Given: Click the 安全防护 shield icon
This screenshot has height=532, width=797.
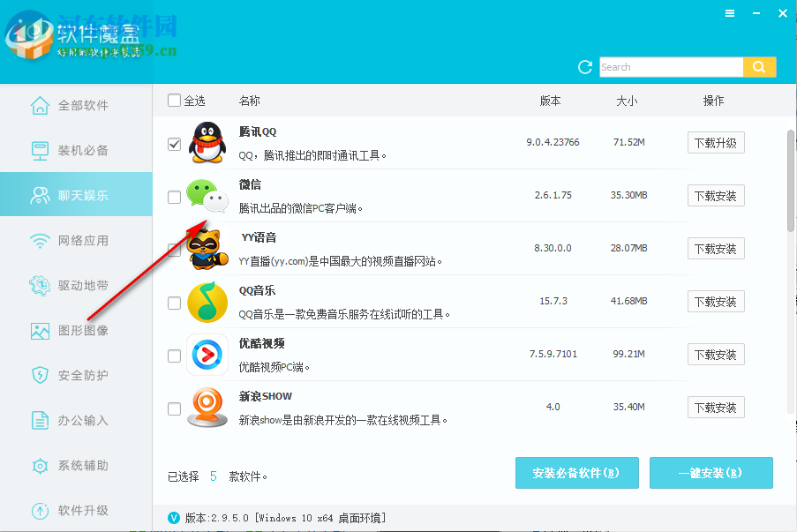Looking at the screenshot, I should [x=41, y=376].
